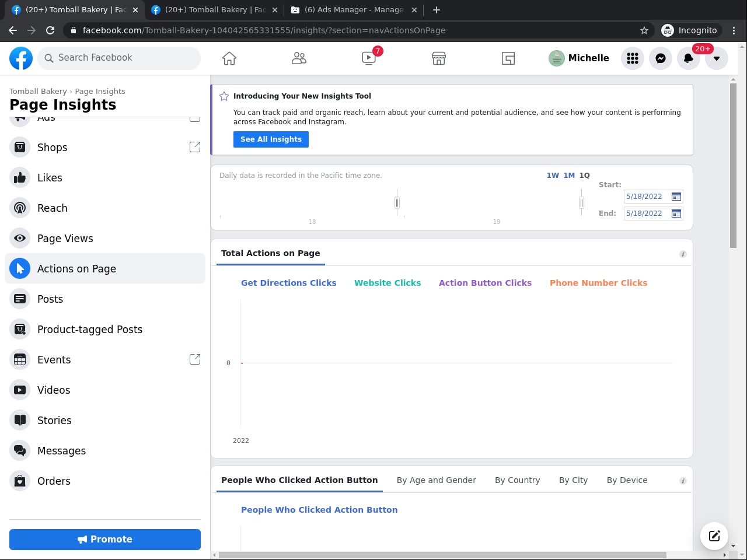Open Events in the sidebar
This screenshot has width=747, height=560.
[105, 360]
